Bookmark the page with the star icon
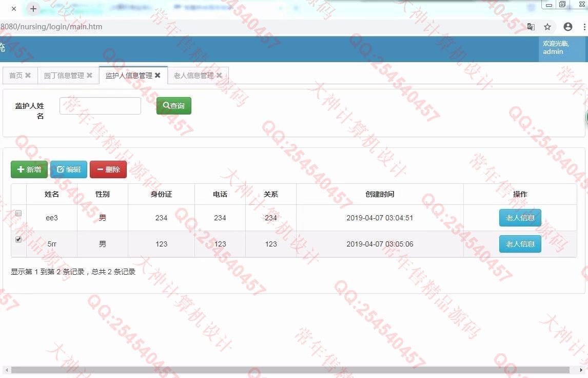 547,27
